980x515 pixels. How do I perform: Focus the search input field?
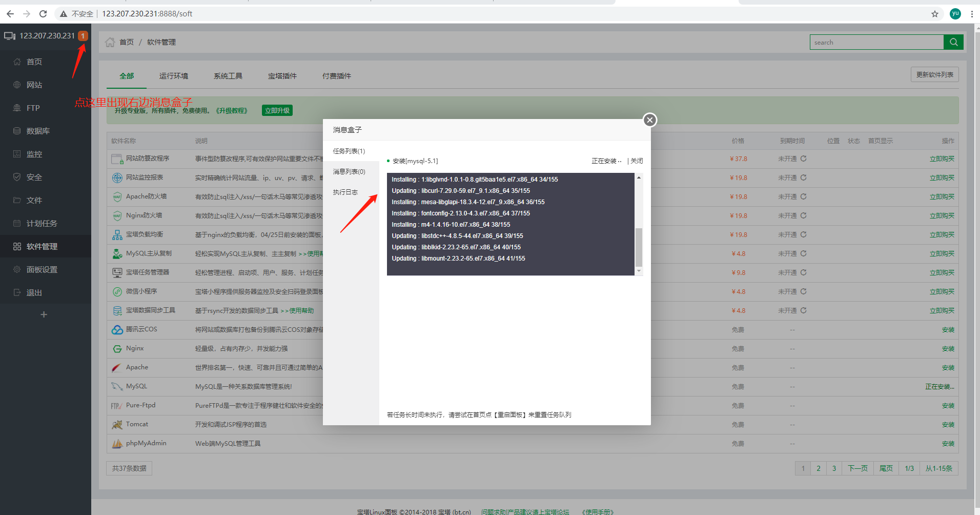876,42
